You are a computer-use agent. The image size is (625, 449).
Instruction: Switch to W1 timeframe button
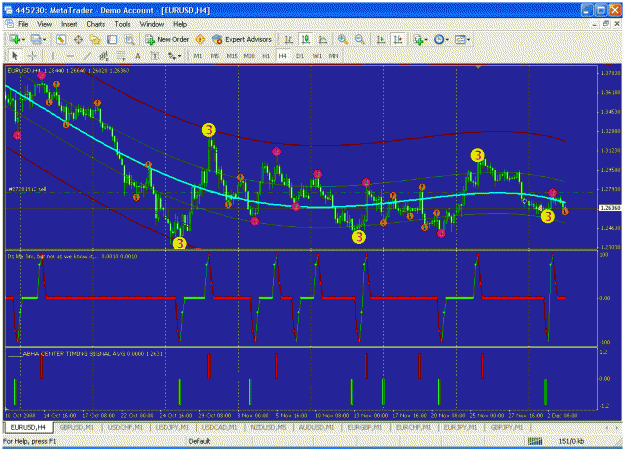[x=317, y=56]
